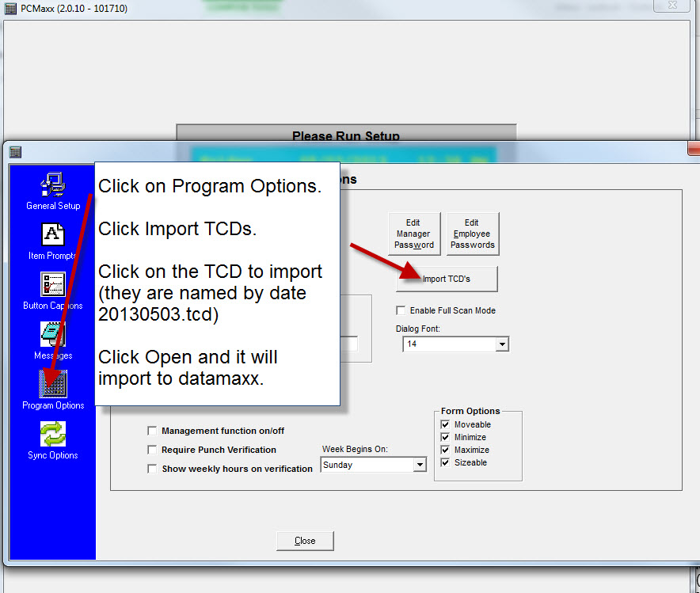Uncheck the Minimize form option
The height and width of the screenshot is (593, 700).
pos(445,437)
